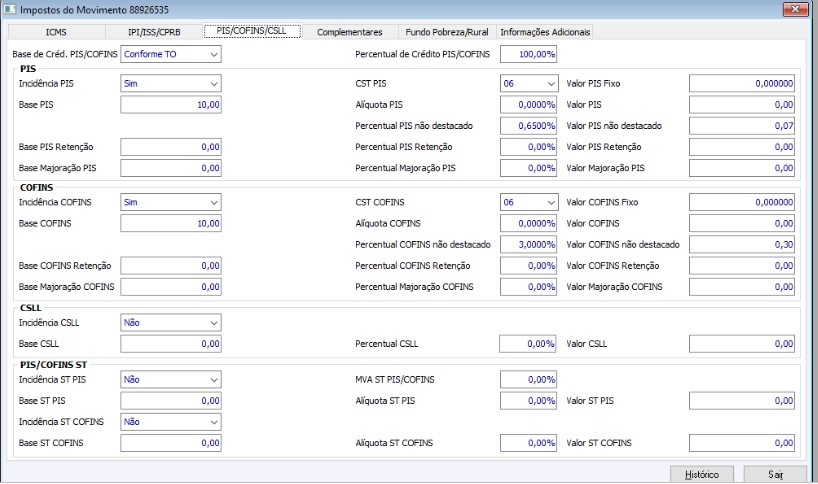The image size is (818, 484).
Task: Click the Base PIS input field
Action: tap(170, 105)
